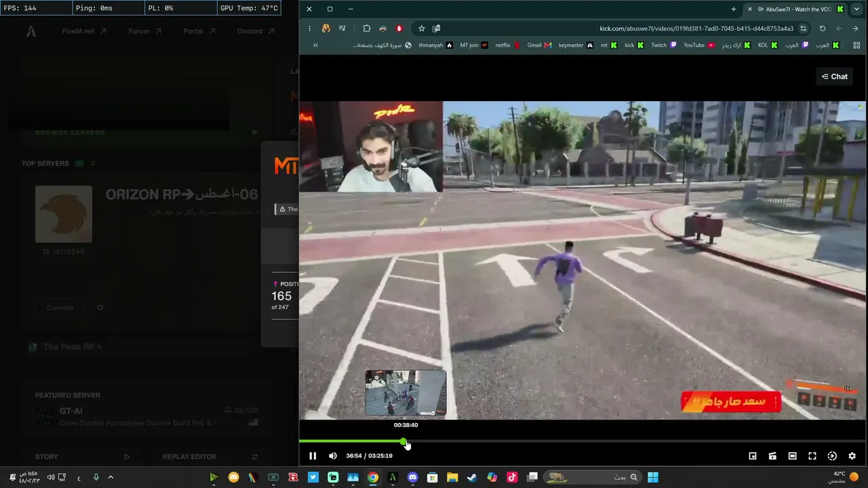The width and height of the screenshot is (868, 488).
Task: Open the taskbar volume control
Action: coord(51,477)
